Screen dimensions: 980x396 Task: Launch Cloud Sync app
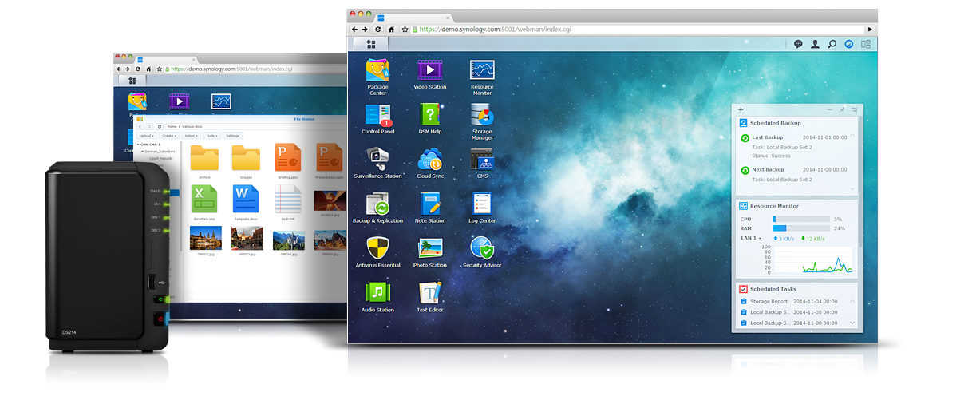(x=430, y=160)
